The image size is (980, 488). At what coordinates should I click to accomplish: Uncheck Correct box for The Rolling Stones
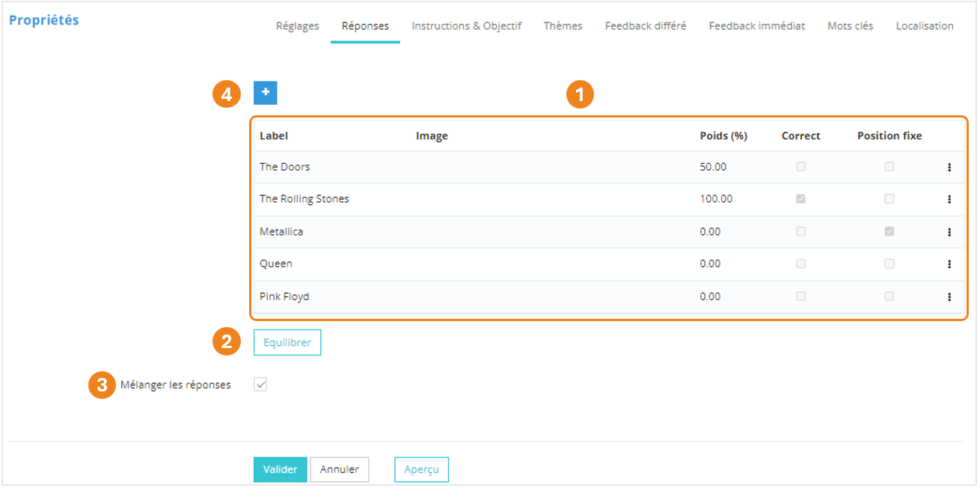pos(800,199)
